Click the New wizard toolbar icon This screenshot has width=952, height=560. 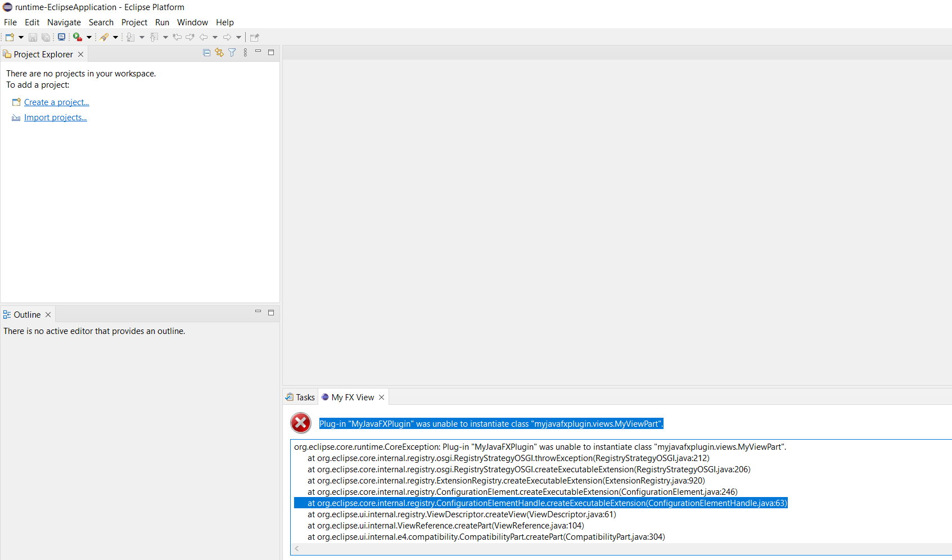[10, 37]
